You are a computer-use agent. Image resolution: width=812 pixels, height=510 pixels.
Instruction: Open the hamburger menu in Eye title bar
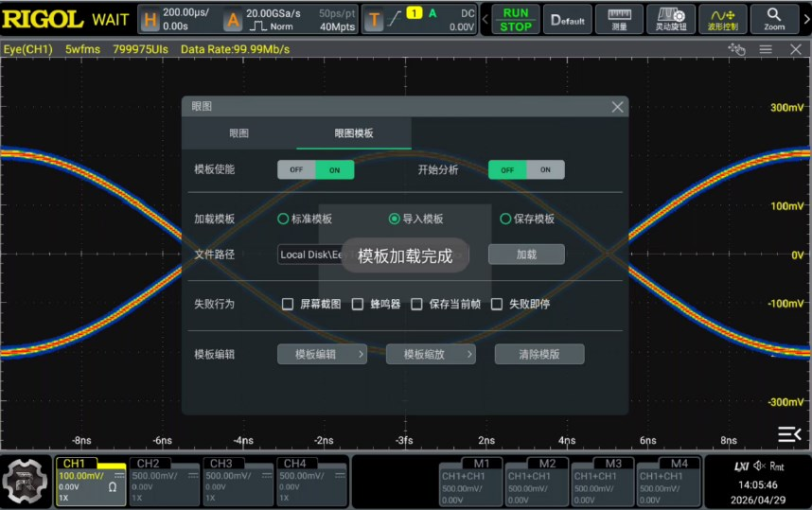[766, 49]
